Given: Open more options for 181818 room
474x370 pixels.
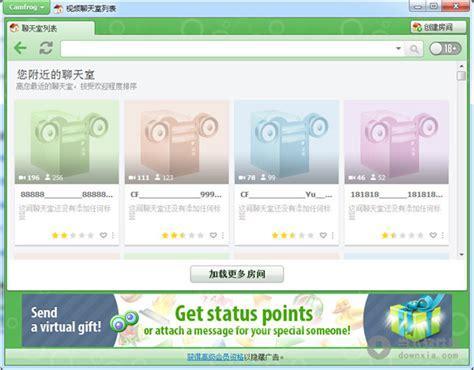Looking at the screenshot, I should click(443, 235).
